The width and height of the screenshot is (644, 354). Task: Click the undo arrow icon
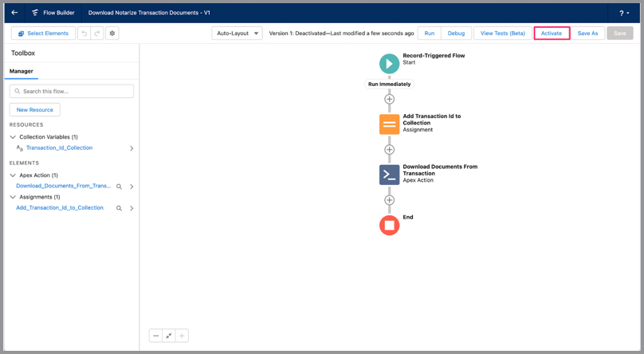click(84, 33)
